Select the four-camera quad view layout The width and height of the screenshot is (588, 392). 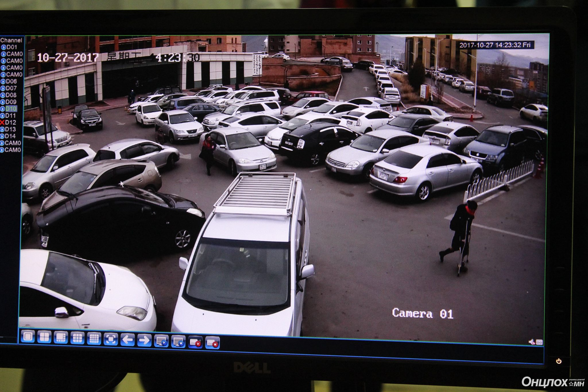(44, 337)
